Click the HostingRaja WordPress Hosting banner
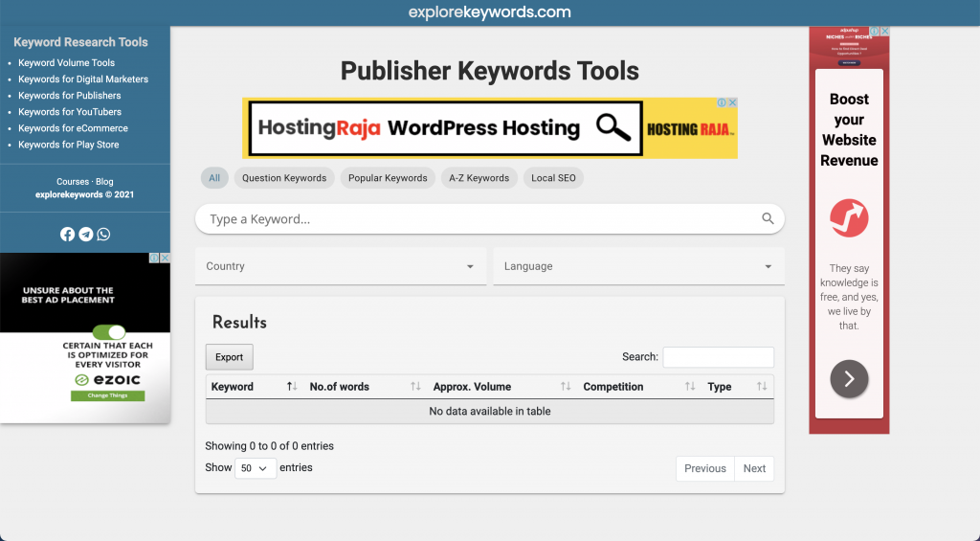The width and height of the screenshot is (980, 541). tap(489, 128)
